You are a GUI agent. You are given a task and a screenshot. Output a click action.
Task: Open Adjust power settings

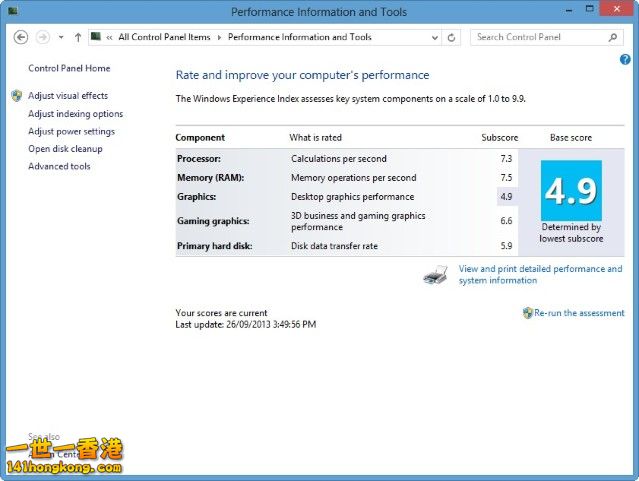pyautogui.click(x=71, y=131)
